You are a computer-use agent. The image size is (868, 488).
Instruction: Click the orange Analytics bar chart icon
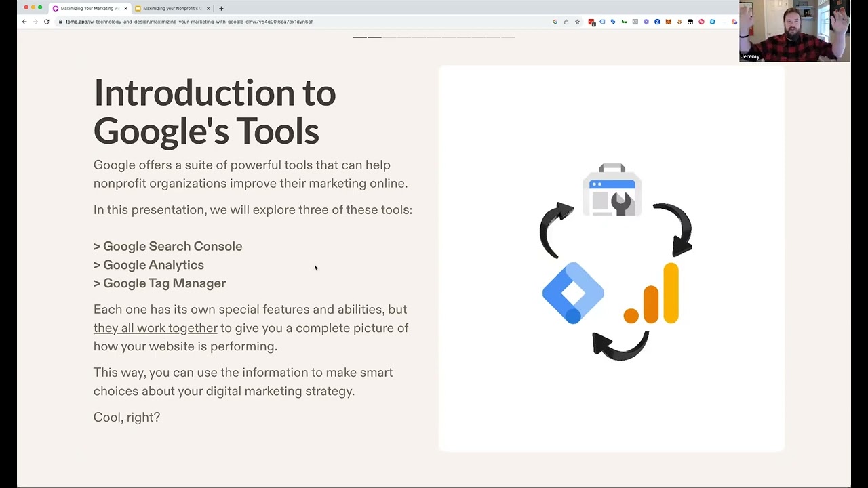[652, 293]
